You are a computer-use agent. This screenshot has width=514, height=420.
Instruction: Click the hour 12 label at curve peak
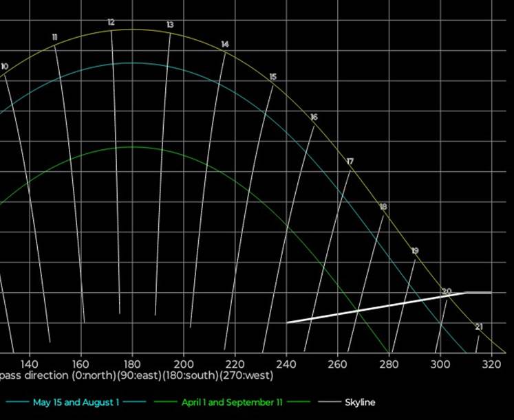[111, 23]
